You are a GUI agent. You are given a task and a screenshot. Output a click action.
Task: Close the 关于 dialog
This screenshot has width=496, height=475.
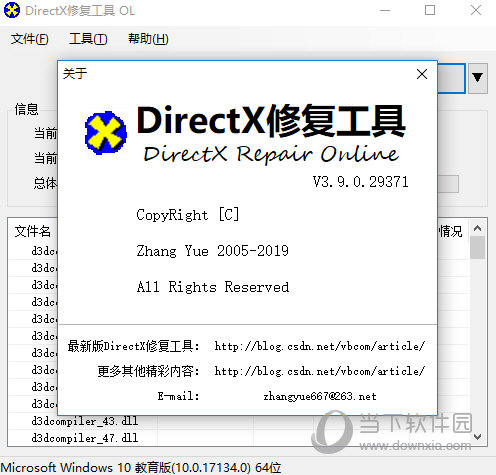422,74
